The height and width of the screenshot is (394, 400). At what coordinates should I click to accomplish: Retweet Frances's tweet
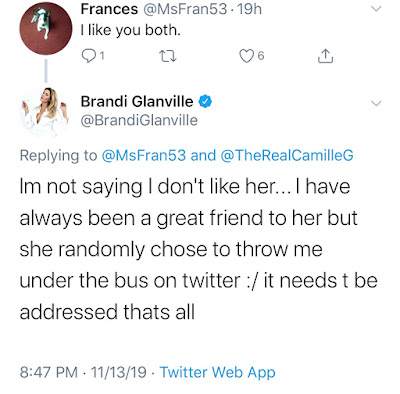167,56
